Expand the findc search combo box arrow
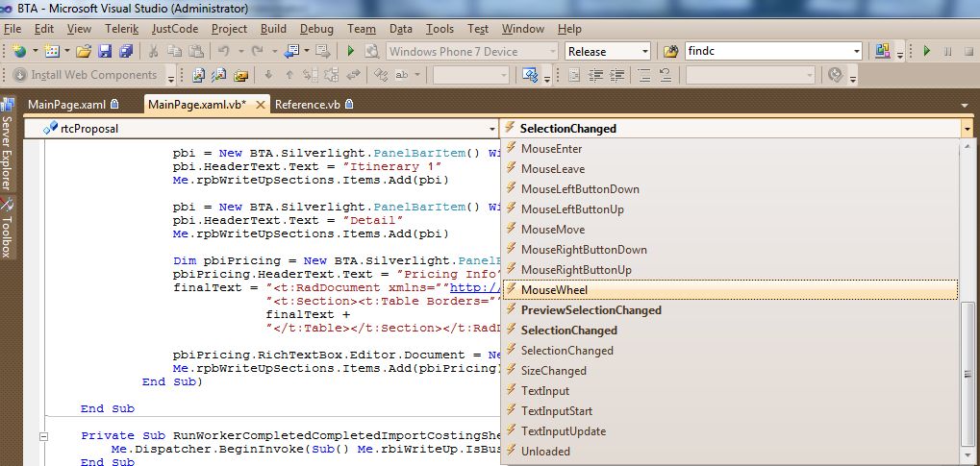Viewport: 980px width, 466px height. (x=856, y=51)
